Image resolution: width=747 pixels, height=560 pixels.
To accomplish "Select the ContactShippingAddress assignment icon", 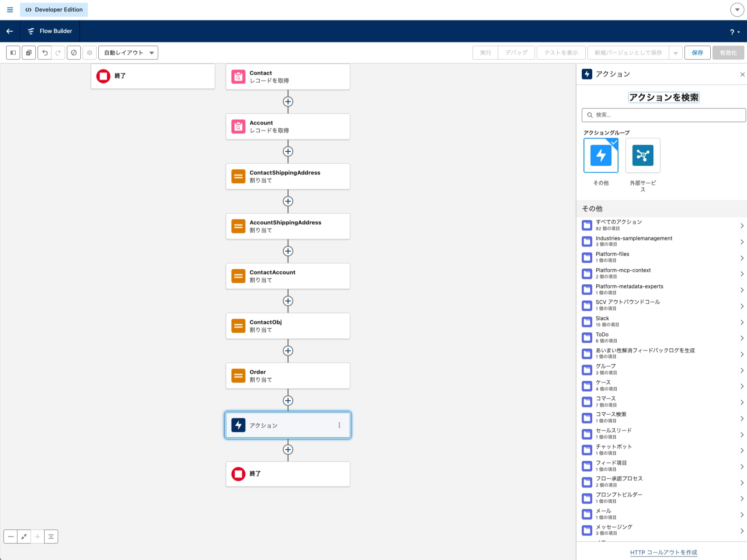I will tap(238, 177).
